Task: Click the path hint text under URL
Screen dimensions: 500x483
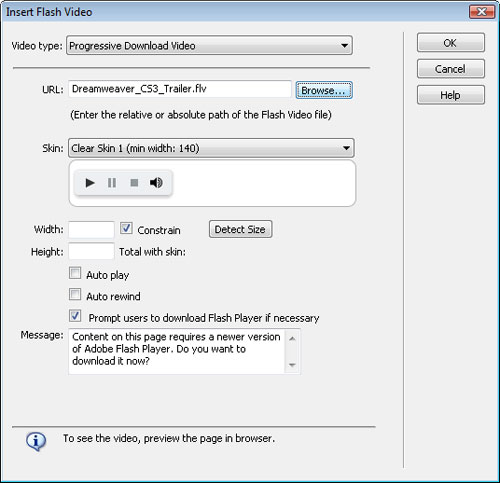Action: point(201,115)
